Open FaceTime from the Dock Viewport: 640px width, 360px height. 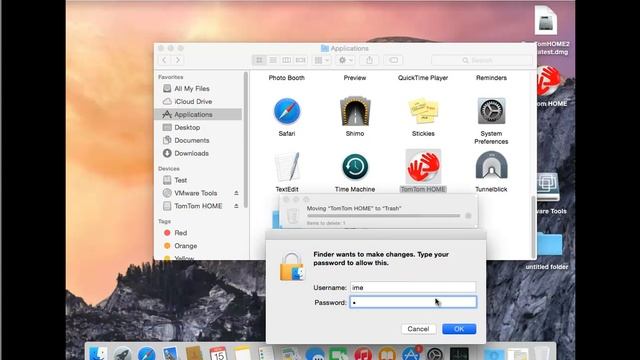tap(339, 353)
